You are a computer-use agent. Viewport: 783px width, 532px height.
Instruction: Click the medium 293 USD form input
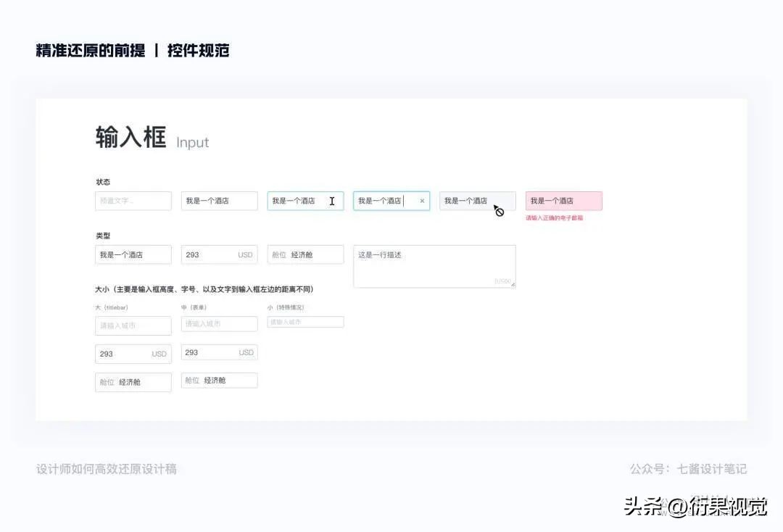click(219, 352)
